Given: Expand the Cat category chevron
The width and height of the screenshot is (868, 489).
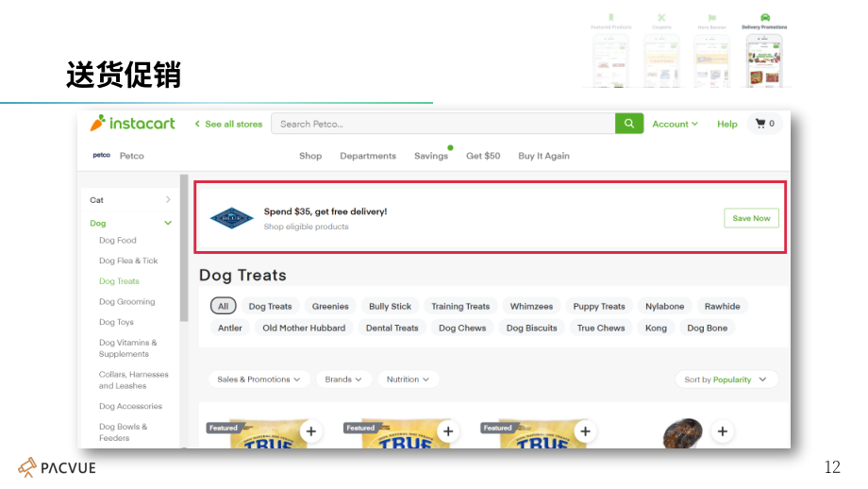Looking at the screenshot, I should click(x=168, y=200).
